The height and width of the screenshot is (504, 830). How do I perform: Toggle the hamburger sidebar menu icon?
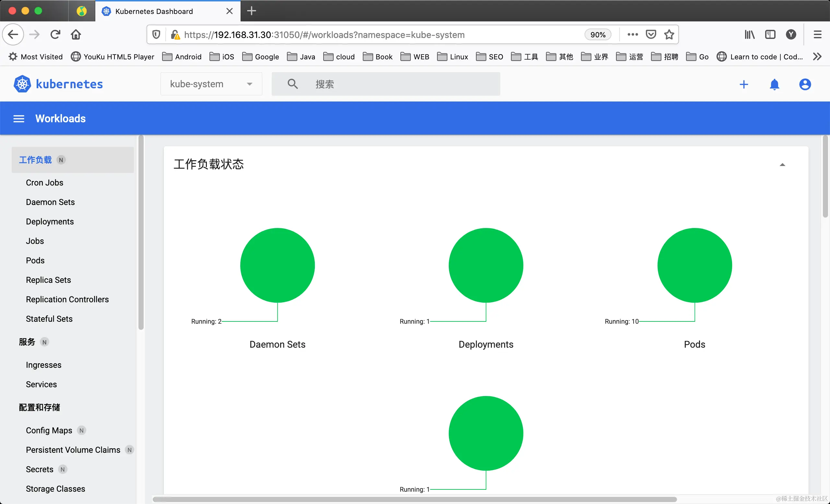click(18, 119)
